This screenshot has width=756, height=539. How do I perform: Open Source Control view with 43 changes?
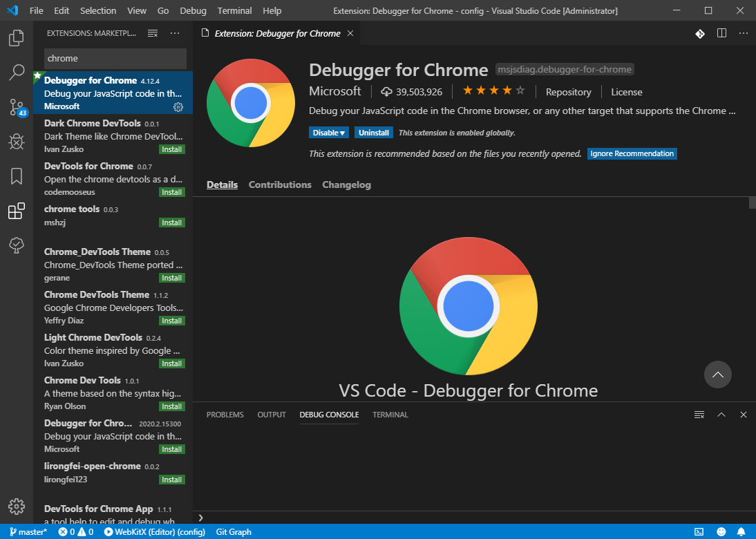coord(17,107)
